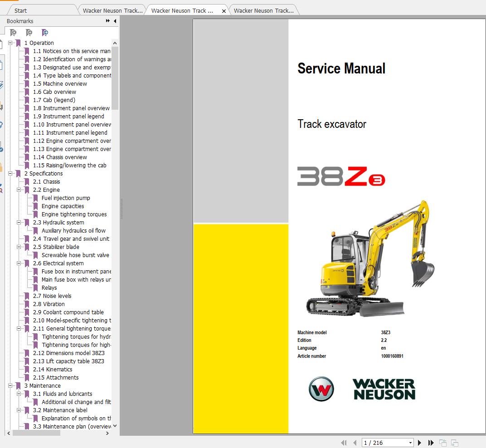Collapse the 2.6 Electrical system node
The image size is (486, 448).
pyautogui.click(x=19, y=263)
